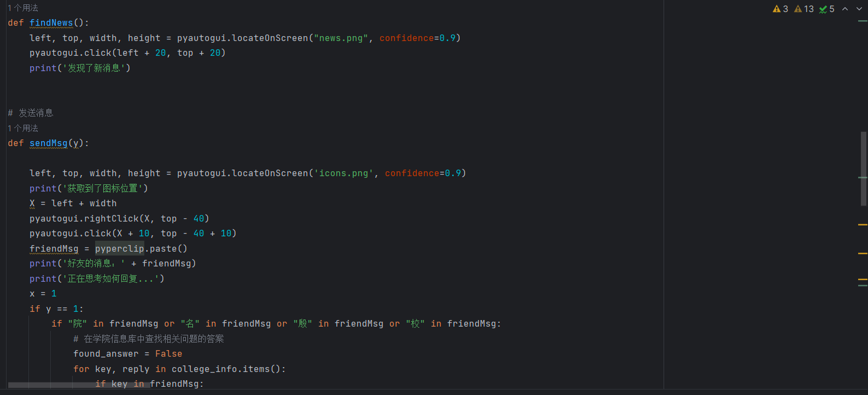The height and width of the screenshot is (395, 868).
Task: Click the comment about 学院信息库 answers
Action: (149, 339)
